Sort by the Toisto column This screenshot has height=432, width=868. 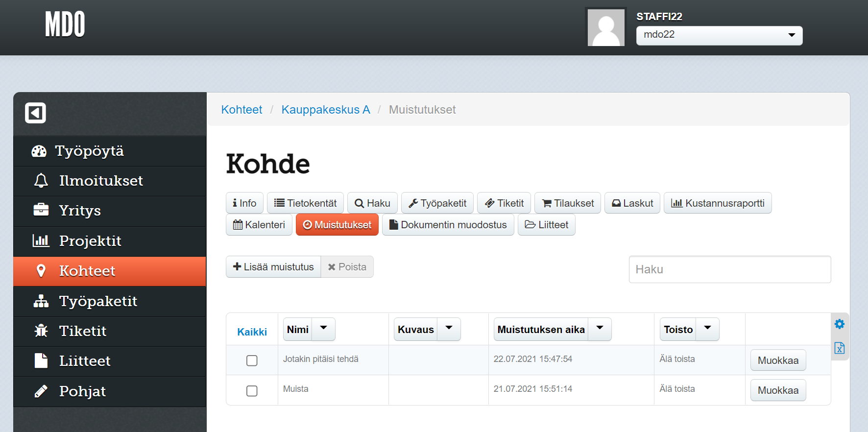[x=678, y=329]
